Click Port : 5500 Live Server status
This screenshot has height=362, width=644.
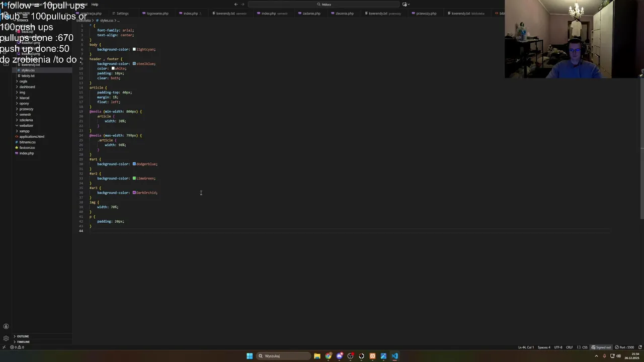tap(624, 347)
